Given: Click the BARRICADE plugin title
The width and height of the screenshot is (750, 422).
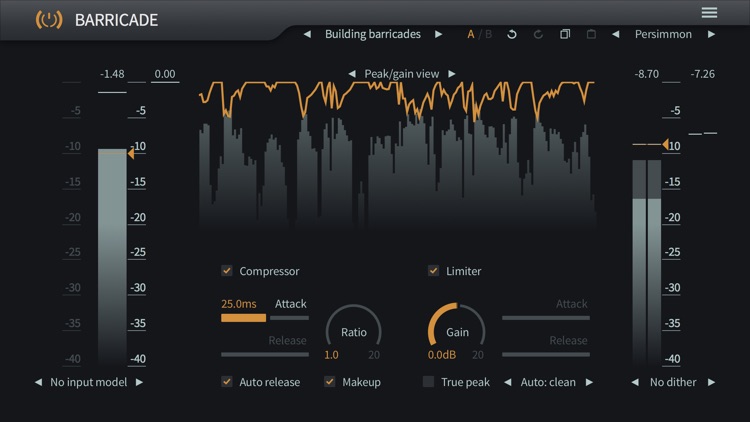Looking at the screenshot, I should tap(116, 20).
